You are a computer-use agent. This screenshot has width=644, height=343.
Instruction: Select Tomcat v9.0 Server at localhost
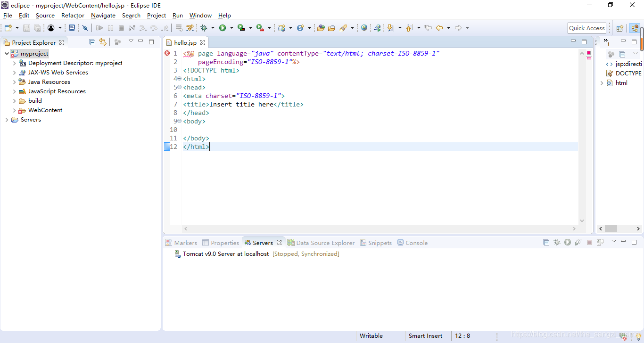coord(226,254)
